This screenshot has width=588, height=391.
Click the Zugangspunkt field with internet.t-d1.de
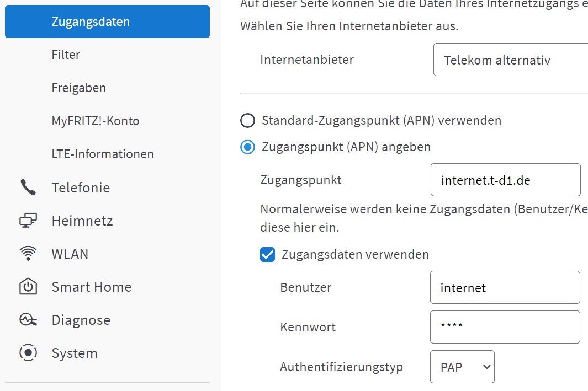tap(506, 180)
